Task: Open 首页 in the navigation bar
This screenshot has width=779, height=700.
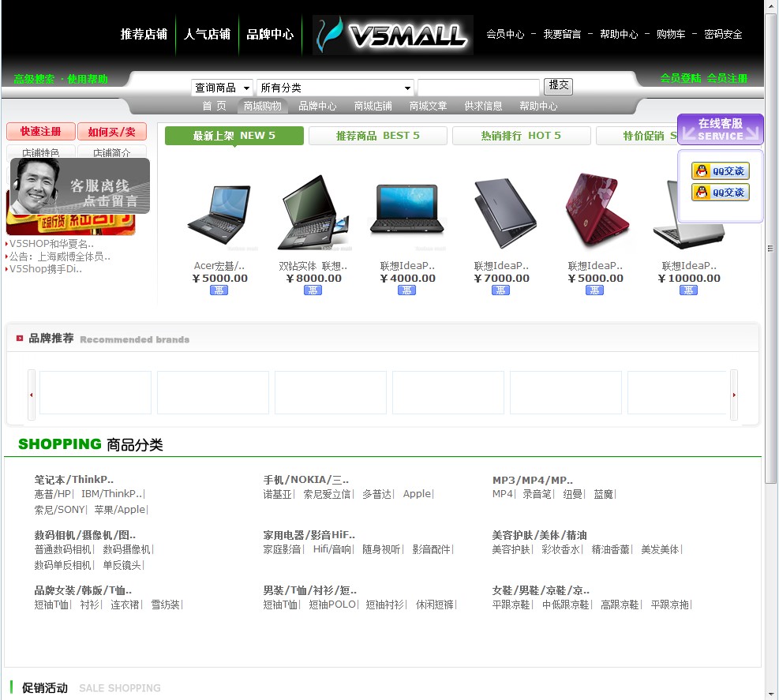Action: tap(214, 106)
